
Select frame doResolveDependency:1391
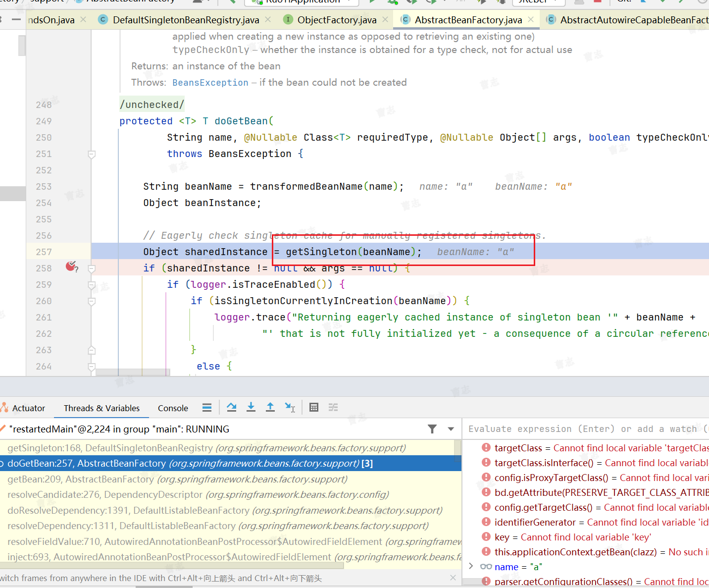click(x=230, y=510)
